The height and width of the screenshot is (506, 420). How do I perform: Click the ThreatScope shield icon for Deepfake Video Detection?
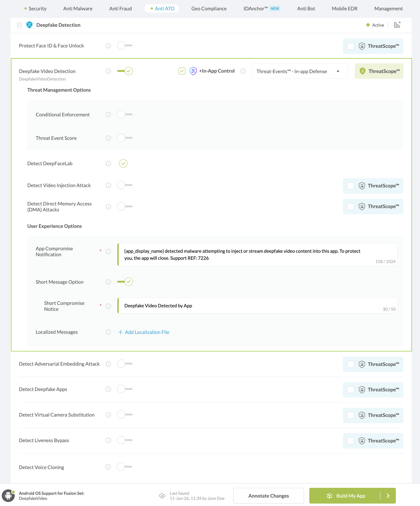362,71
